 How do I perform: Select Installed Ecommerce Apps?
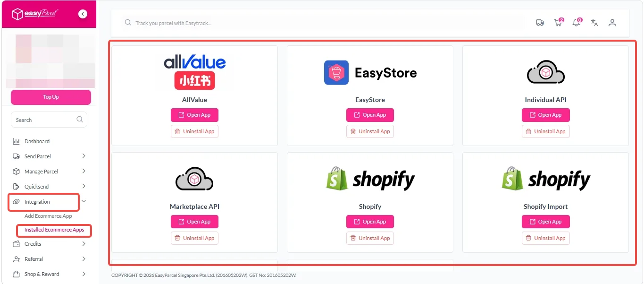click(54, 230)
